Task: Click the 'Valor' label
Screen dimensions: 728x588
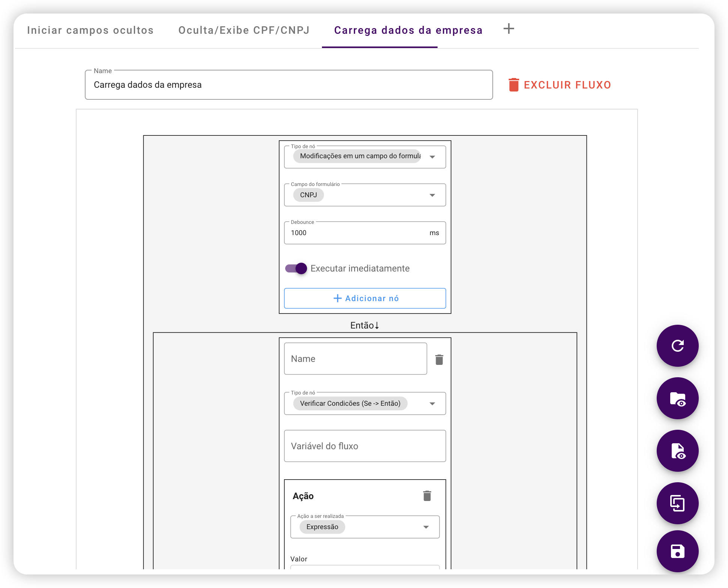Action: [x=299, y=559]
